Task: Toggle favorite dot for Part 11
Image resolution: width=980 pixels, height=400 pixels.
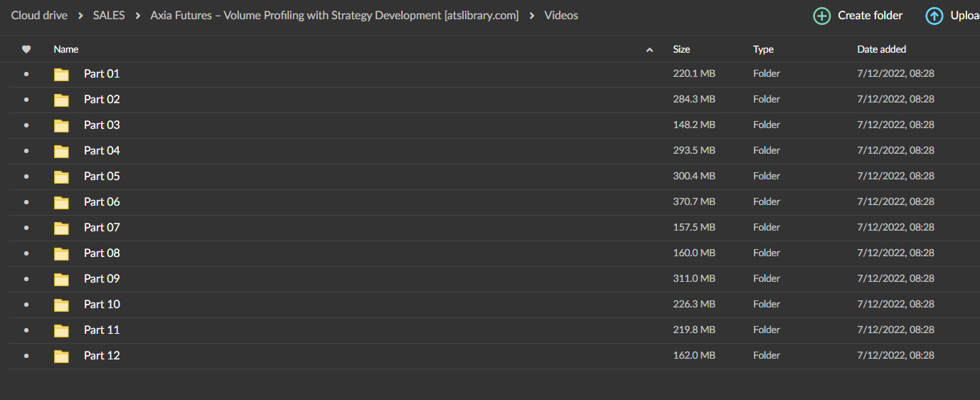Action: click(26, 330)
